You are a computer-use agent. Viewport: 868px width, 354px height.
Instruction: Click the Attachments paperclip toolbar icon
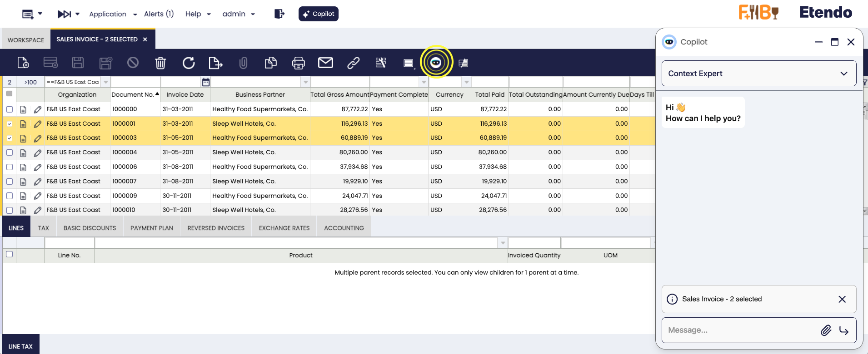pyautogui.click(x=244, y=63)
